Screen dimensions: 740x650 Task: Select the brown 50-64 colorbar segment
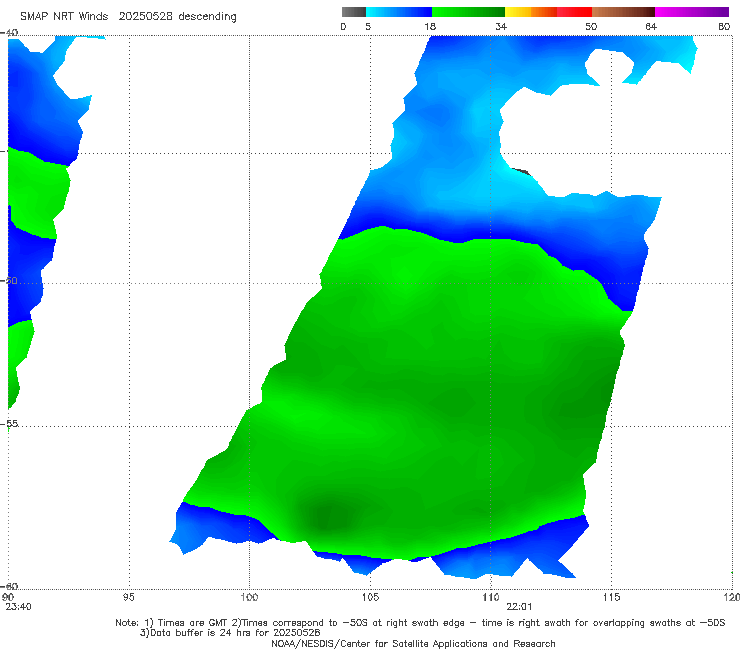tap(623, 12)
